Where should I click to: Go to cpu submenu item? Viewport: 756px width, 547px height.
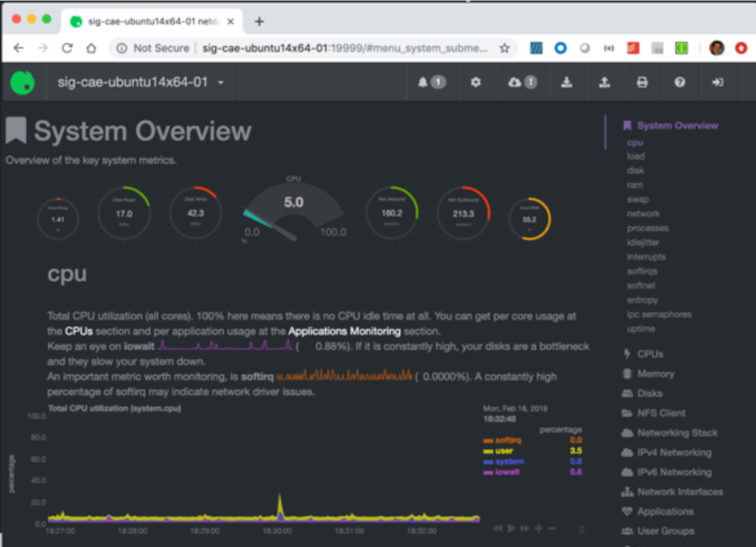[635, 143]
